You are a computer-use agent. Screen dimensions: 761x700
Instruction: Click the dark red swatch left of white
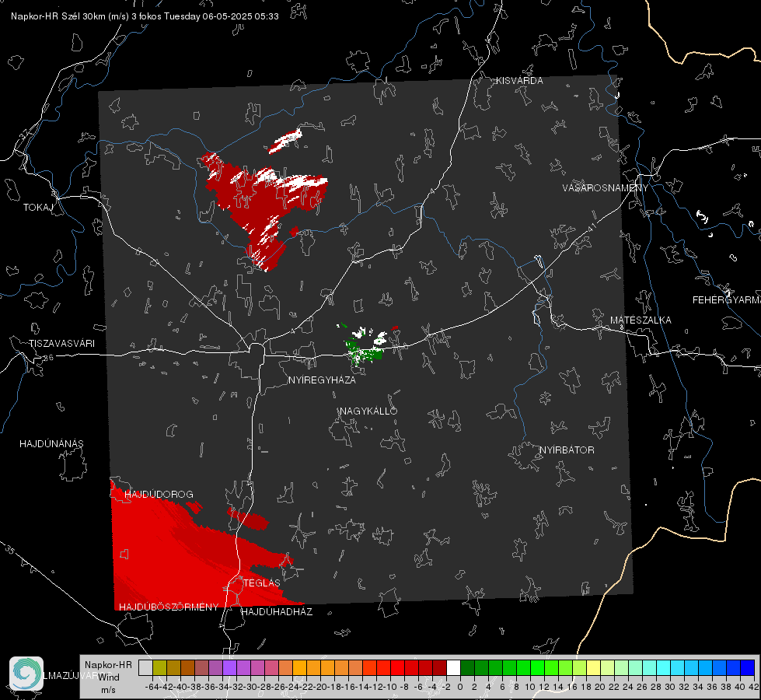[x=439, y=667]
